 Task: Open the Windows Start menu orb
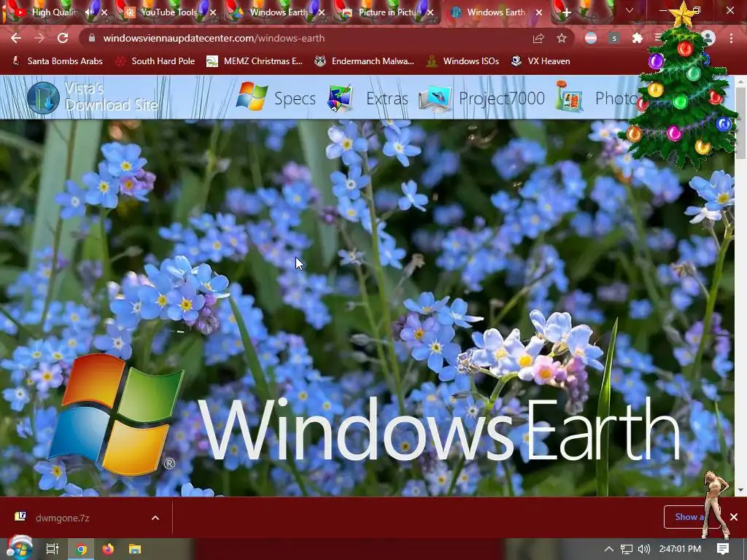coord(19,548)
